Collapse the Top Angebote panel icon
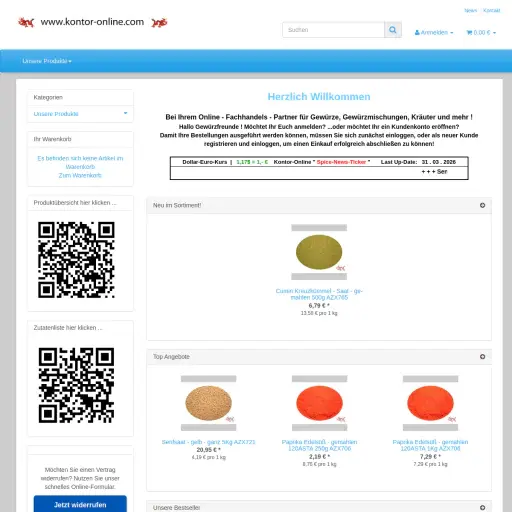The height and width of the screenshot is (512, 512). (482, 357)
